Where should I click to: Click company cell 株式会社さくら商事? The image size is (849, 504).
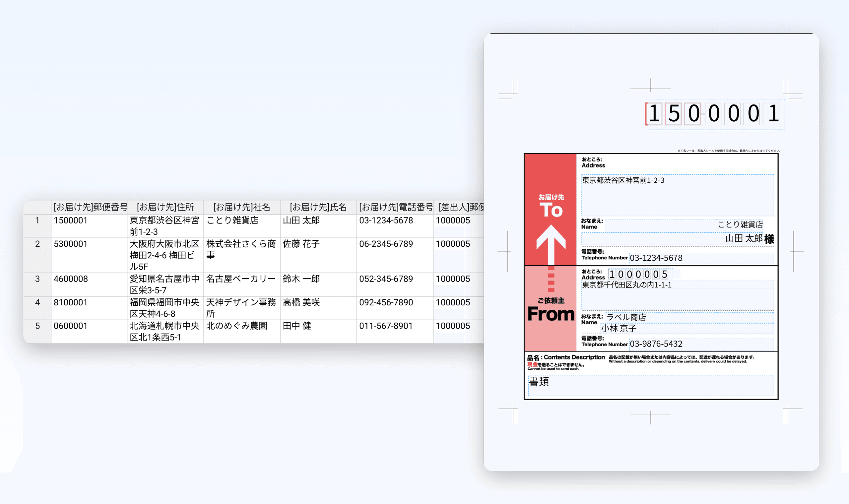click(242, 255)
